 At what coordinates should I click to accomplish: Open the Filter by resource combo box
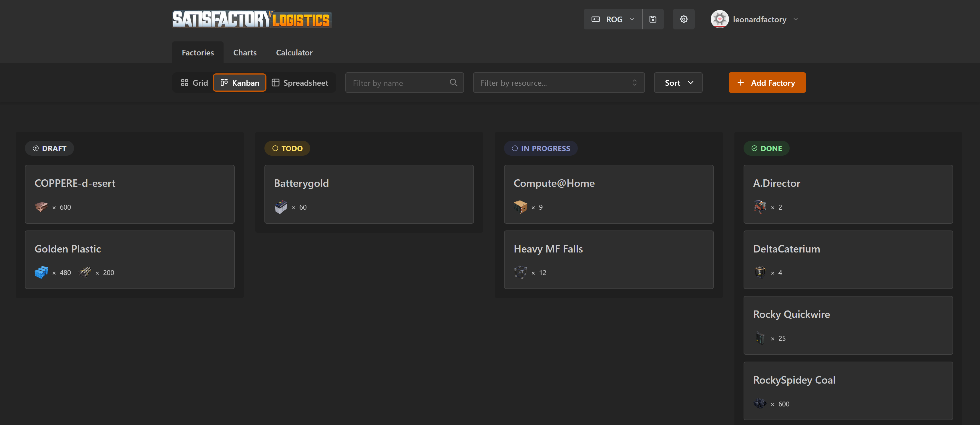click(x=559, y=83)
